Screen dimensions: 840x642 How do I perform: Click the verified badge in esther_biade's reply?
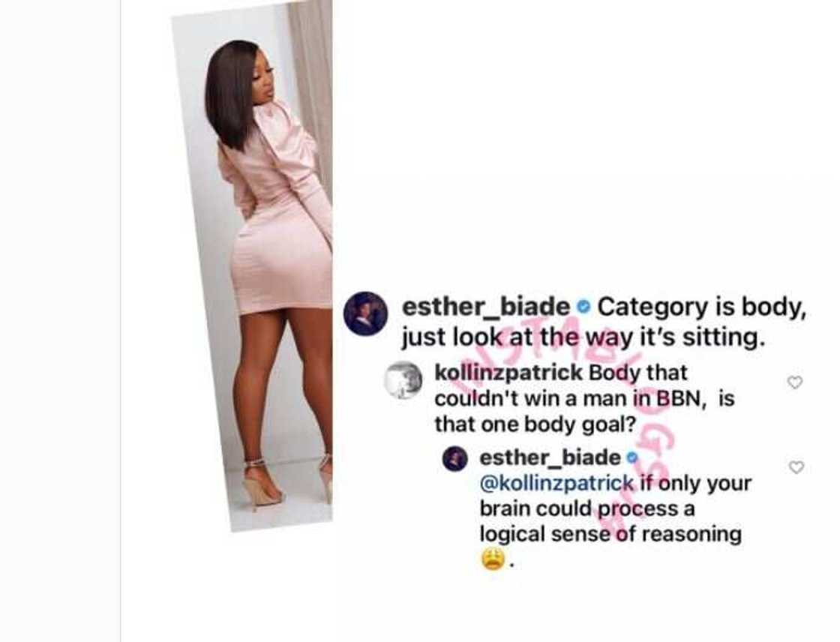pyautogui.click(x=632, y=457)
